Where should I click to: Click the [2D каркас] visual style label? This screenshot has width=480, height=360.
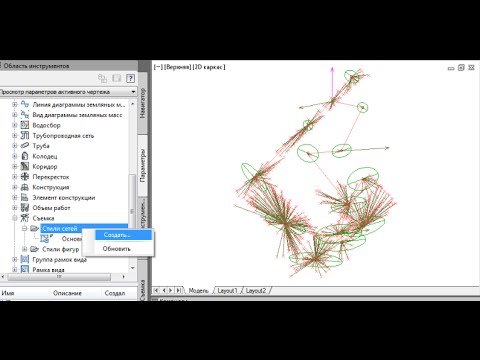(x=209, y=67)
